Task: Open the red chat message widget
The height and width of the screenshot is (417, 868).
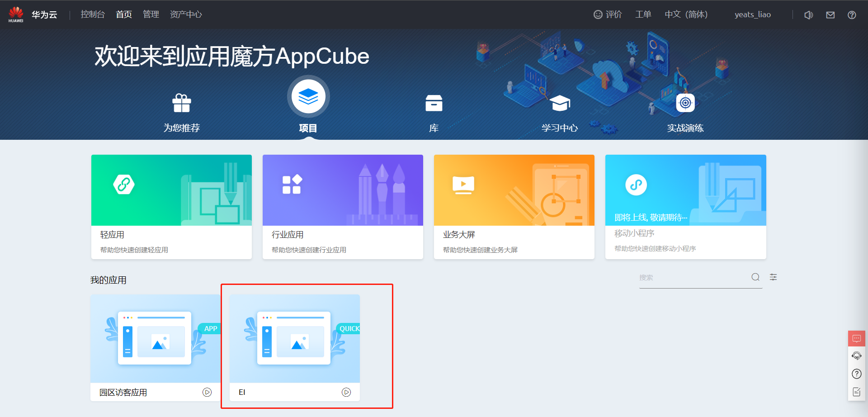Action: pos(857,338)
